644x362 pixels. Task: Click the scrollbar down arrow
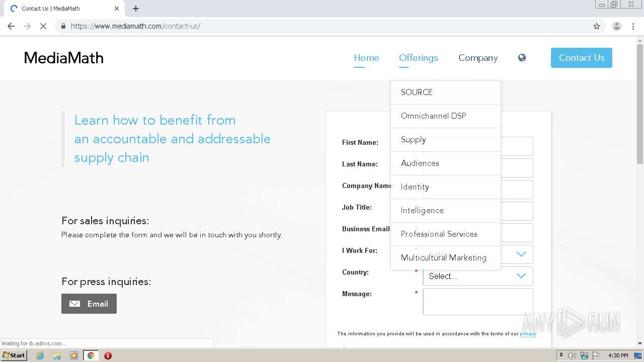pos(639,343)
